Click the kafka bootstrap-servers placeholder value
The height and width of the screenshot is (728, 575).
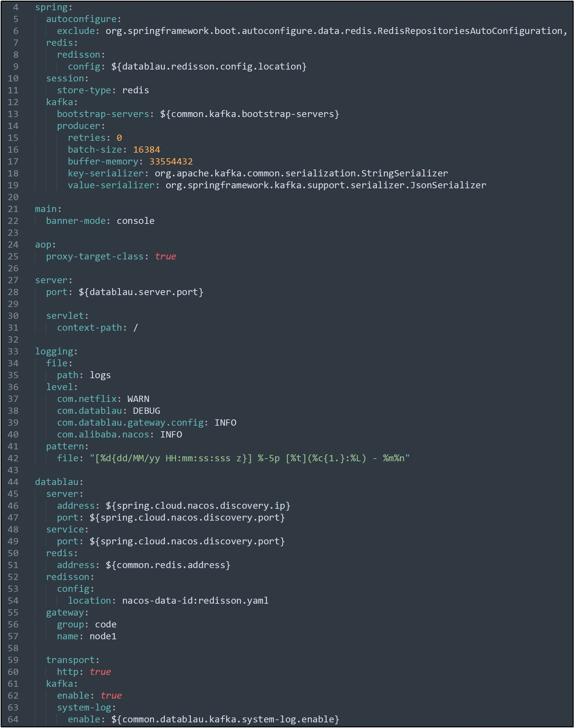(x=250, y=114)
